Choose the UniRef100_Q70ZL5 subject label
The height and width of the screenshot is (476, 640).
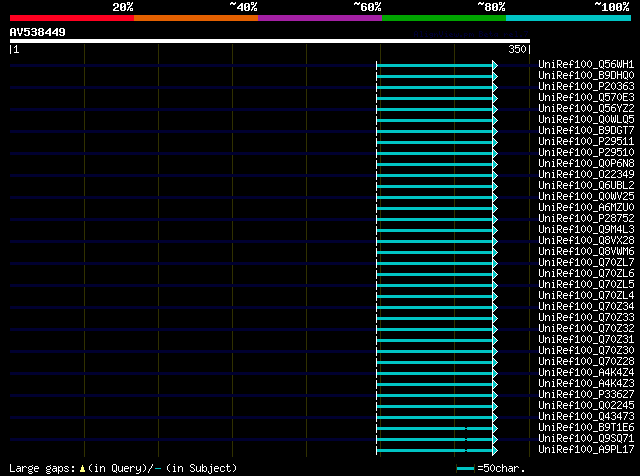[x=586, y=285]
